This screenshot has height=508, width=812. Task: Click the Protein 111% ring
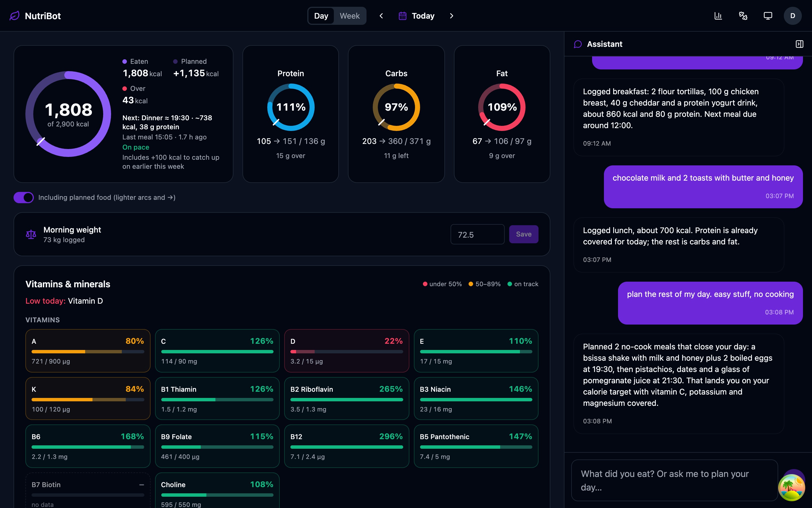click(x=291, y=107)
